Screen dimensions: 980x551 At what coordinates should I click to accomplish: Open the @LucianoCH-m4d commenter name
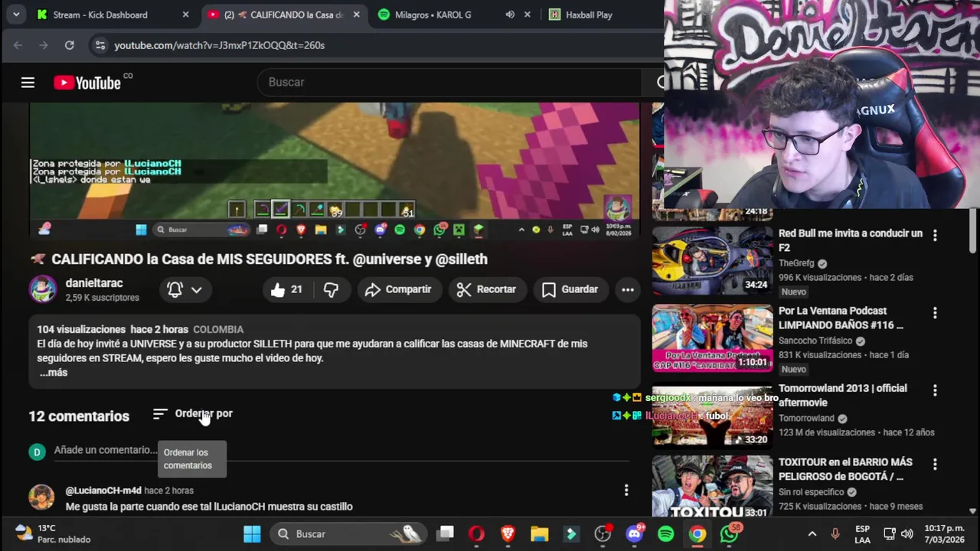(x=103, y=491)
